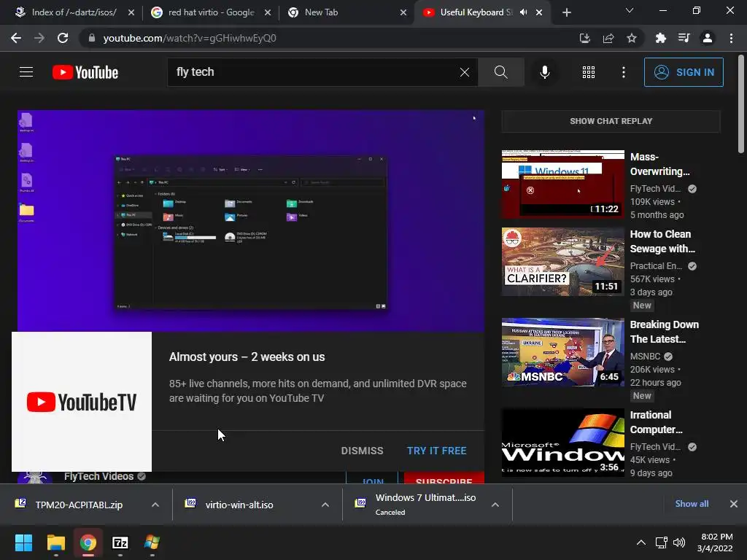This screenshot has width=747, height=560.
Task: Open the Chrome profile avatar
Action: tap(708, 38)
